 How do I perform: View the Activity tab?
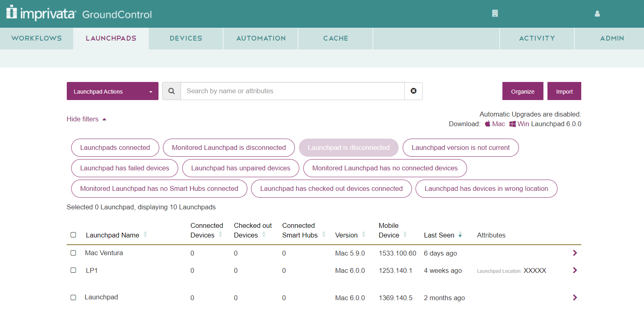pyautogui.click(x=537, y=38)
